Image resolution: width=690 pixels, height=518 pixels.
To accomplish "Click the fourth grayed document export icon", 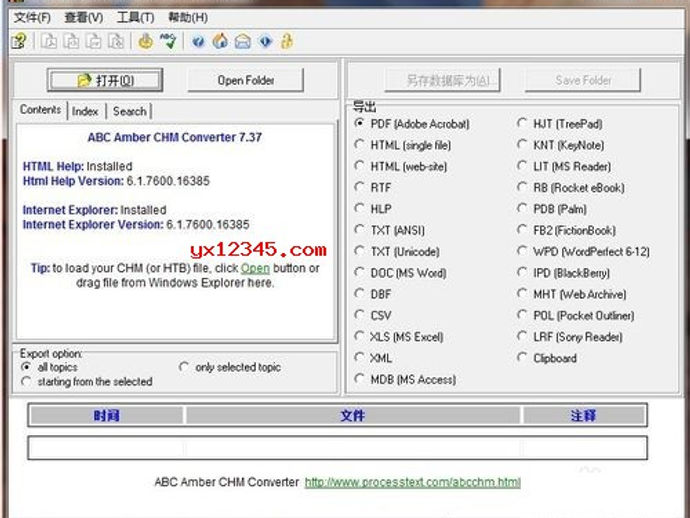I will coord(116,41).
